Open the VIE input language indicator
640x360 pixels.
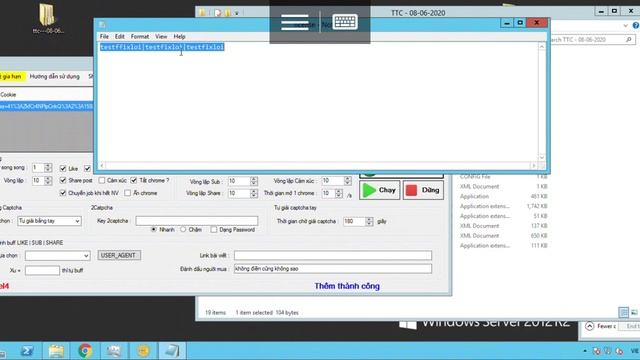point(635,351)
